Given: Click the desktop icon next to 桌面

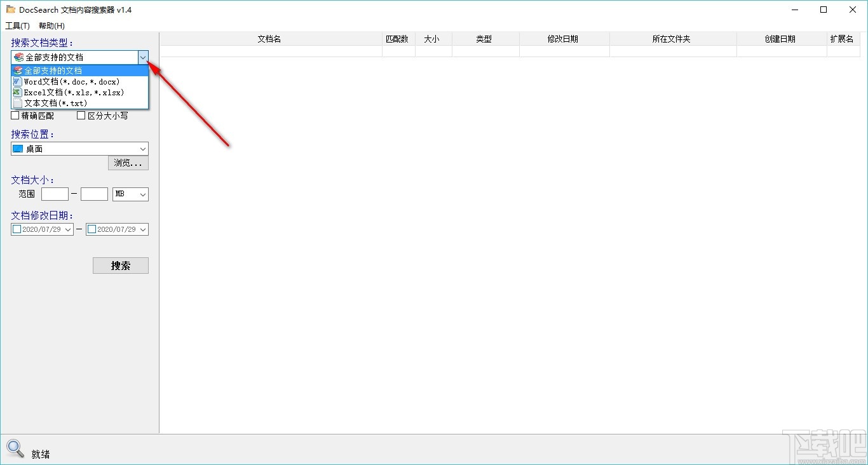Looking at the screenshot, I should pos(17,148).
